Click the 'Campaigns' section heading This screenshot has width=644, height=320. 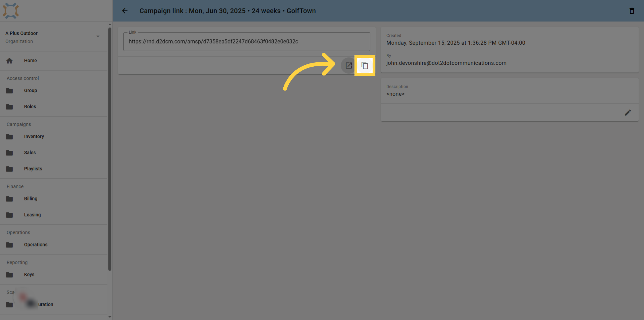click(x=19, y=124)
